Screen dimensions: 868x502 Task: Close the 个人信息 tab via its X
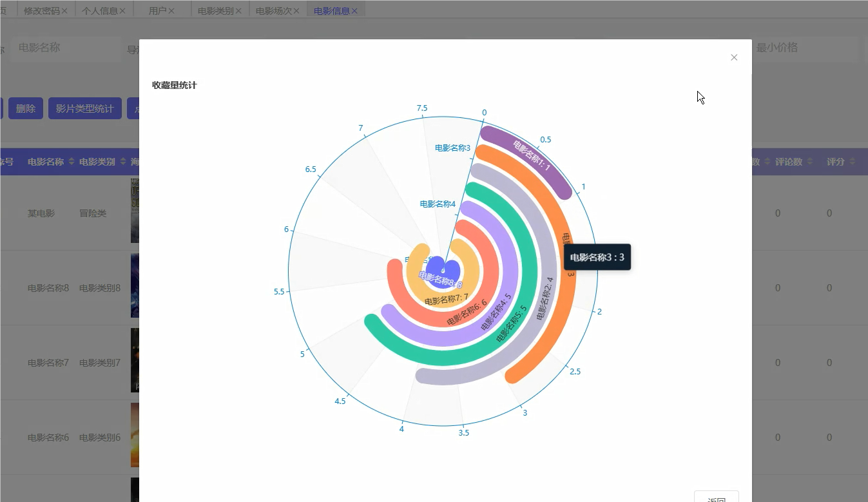[x=122, y=11]
